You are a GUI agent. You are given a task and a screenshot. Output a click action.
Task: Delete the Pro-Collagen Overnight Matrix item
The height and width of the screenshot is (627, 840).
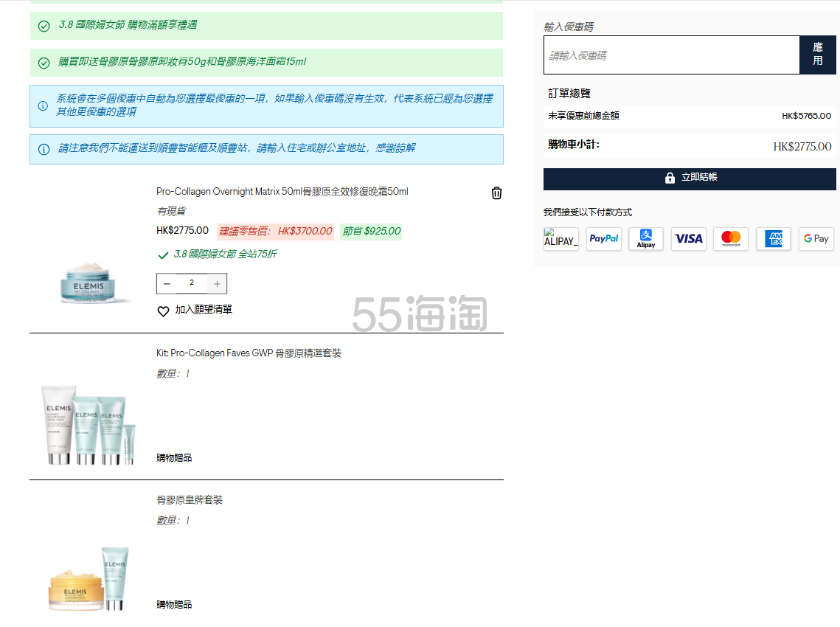point(496,193)
